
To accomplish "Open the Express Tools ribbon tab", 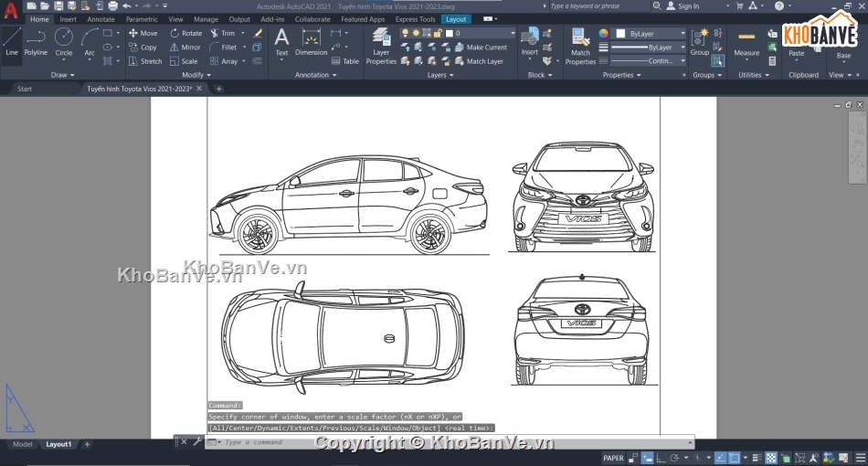I will pos(415,19).
